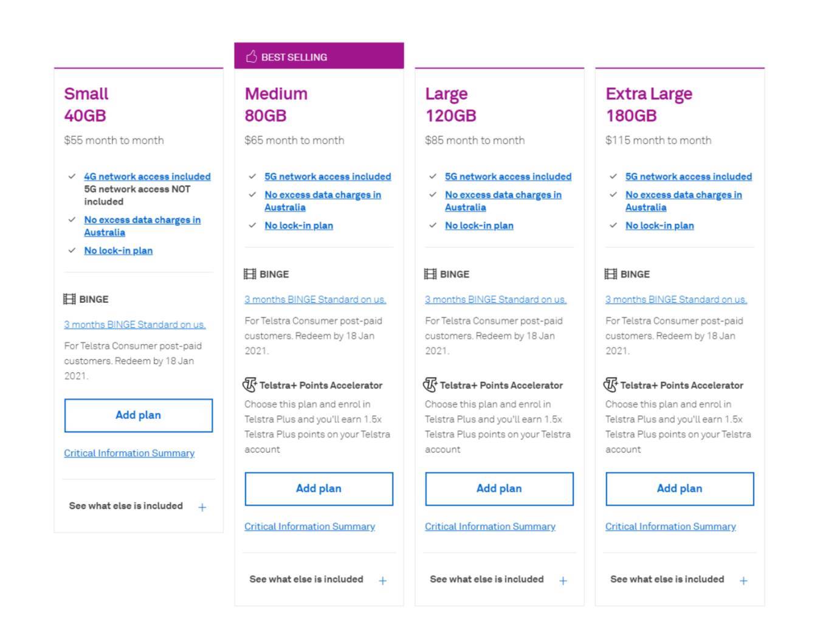Click 'Add plan' for the Medium 80GB plan

pos(318,488)
